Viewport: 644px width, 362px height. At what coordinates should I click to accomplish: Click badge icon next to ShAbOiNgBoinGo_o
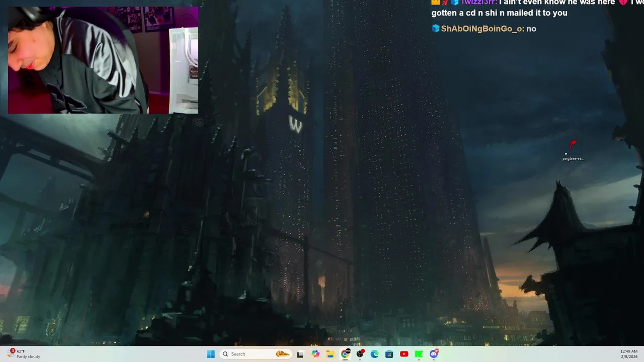(436, 28)
